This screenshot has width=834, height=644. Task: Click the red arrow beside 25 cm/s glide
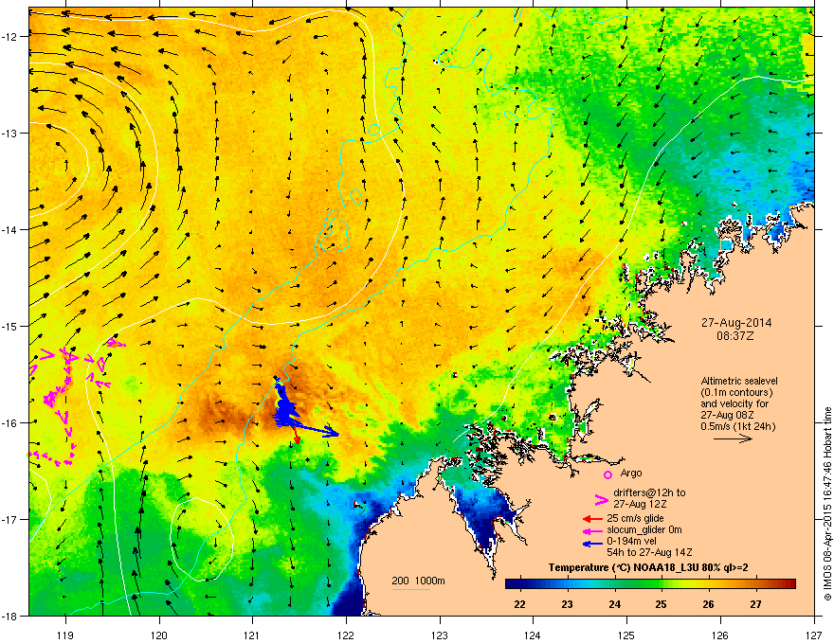coord(592,519)
